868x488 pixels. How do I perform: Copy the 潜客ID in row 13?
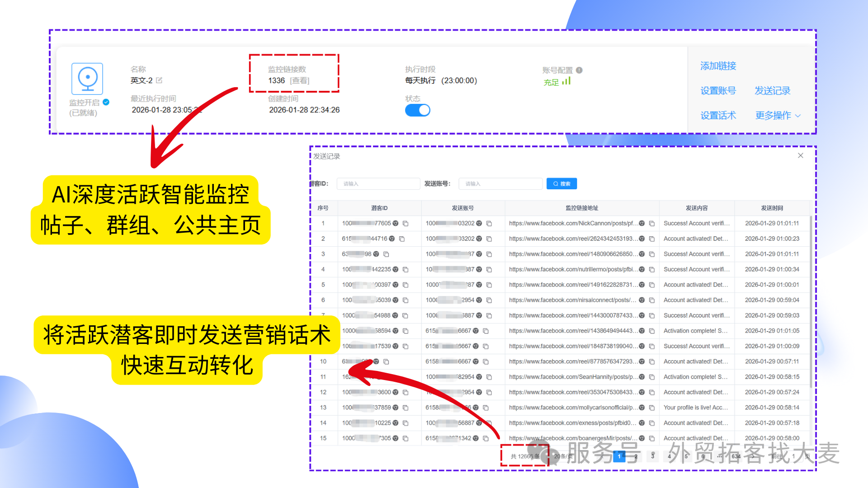pos(406,408)
